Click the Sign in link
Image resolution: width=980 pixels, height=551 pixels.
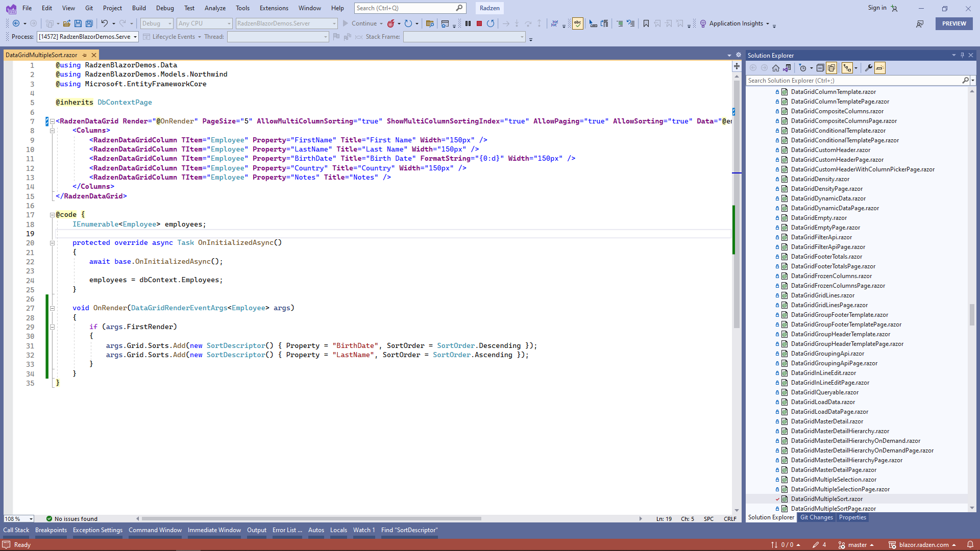click(x=876, y=8)
